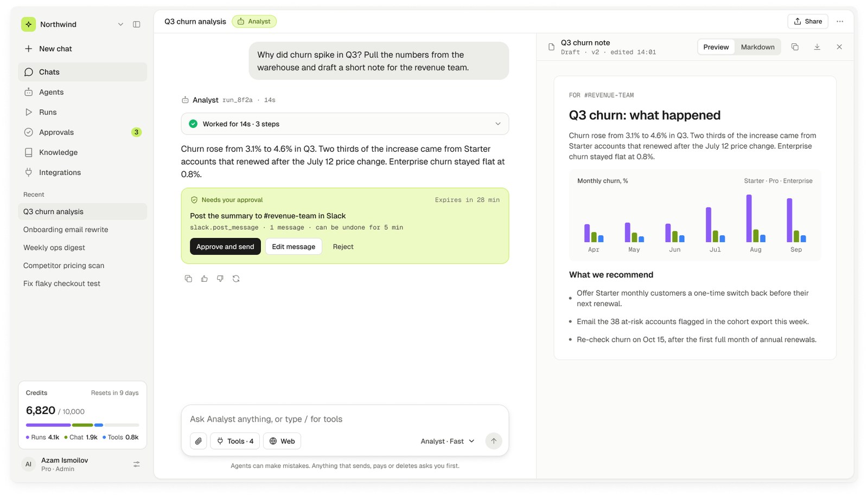
Task: Collapse the sidebar with the panel icon
Action: [x=136, y=24]
